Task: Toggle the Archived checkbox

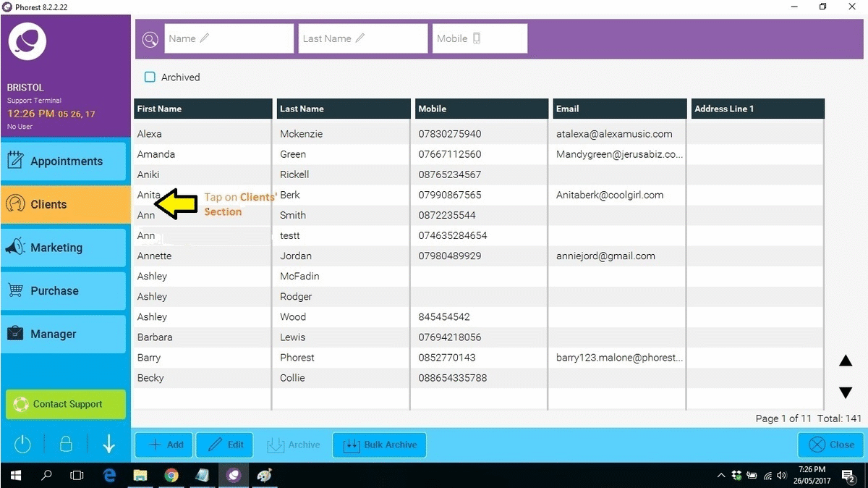Action: click(x=150, y=77)
